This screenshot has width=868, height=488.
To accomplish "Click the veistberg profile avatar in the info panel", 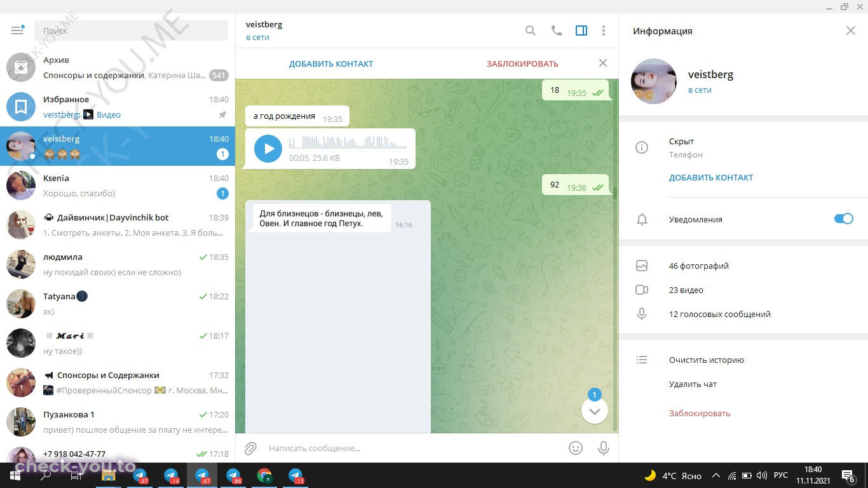I will click(654, 81).
